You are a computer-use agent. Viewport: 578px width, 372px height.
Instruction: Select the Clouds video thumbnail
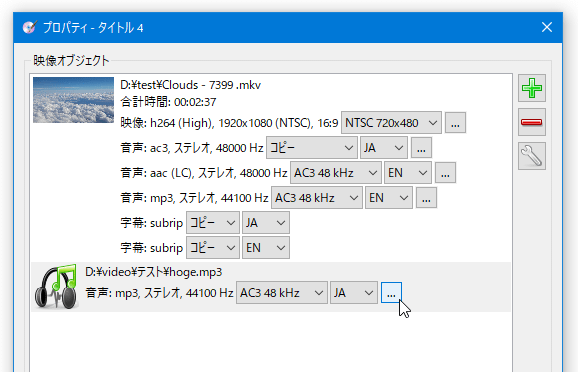click(x=73, y=100)
